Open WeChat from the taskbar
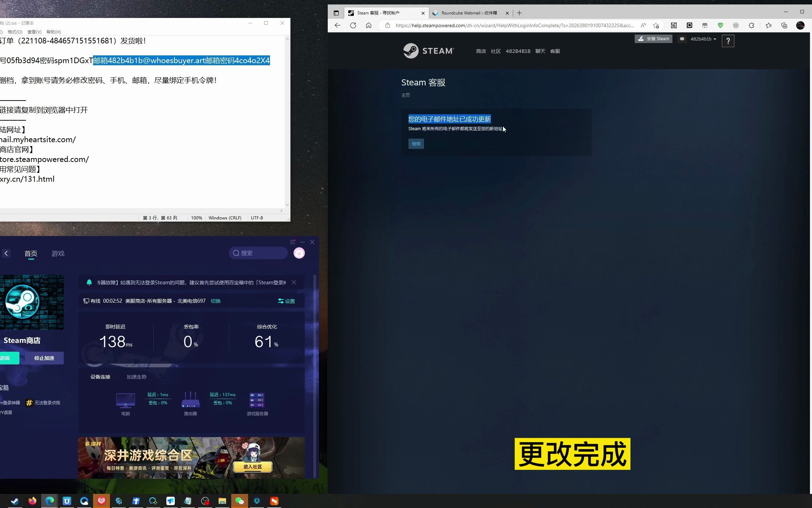 coord(239,501)
